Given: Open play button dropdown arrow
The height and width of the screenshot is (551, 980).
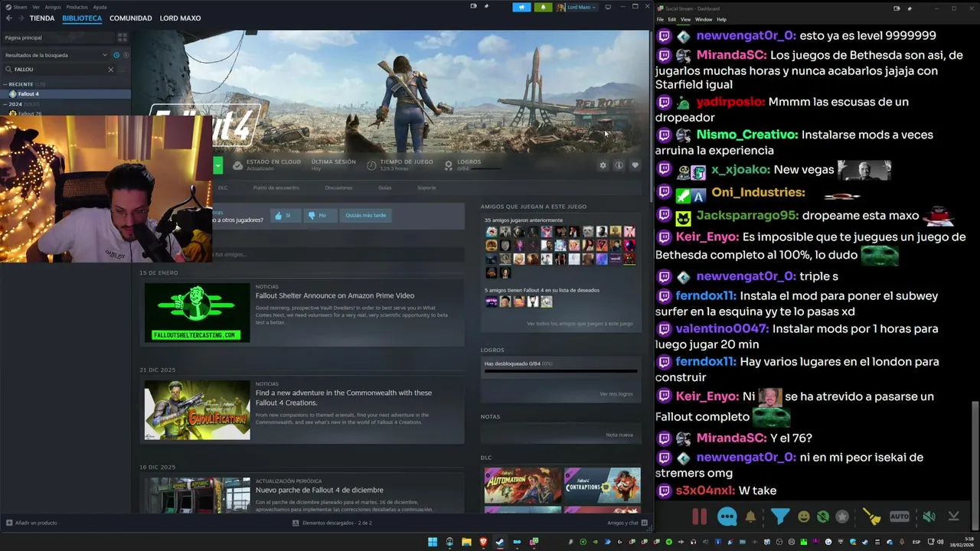Looking at the screenshot, I should pyautogui.click(x=218, y=165).
